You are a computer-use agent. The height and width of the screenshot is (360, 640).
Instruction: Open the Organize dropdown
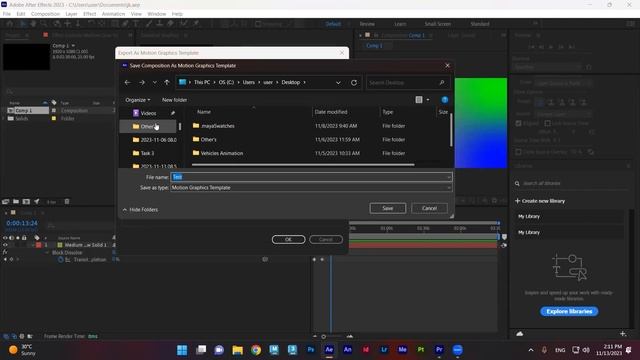pyautogui.click(x=138, y=100)
